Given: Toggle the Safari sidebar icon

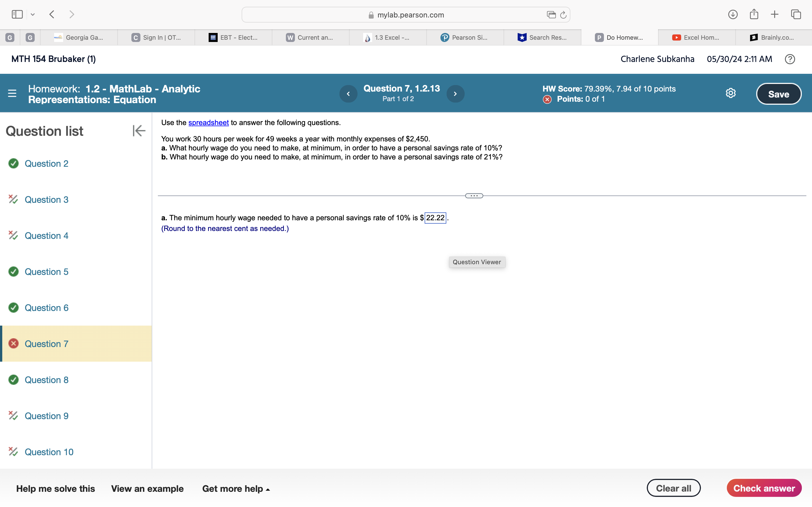Looking at the screenshot, I should (17, 14).
